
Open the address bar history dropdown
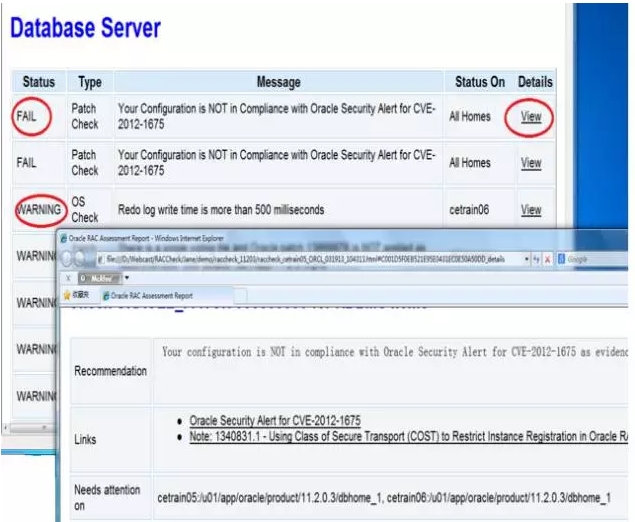click(526, 260)
